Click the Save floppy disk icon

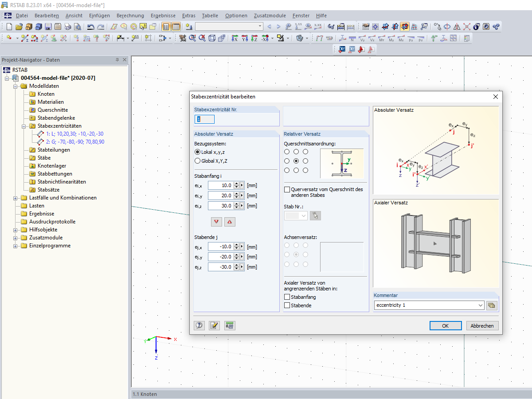coord(48,27)
